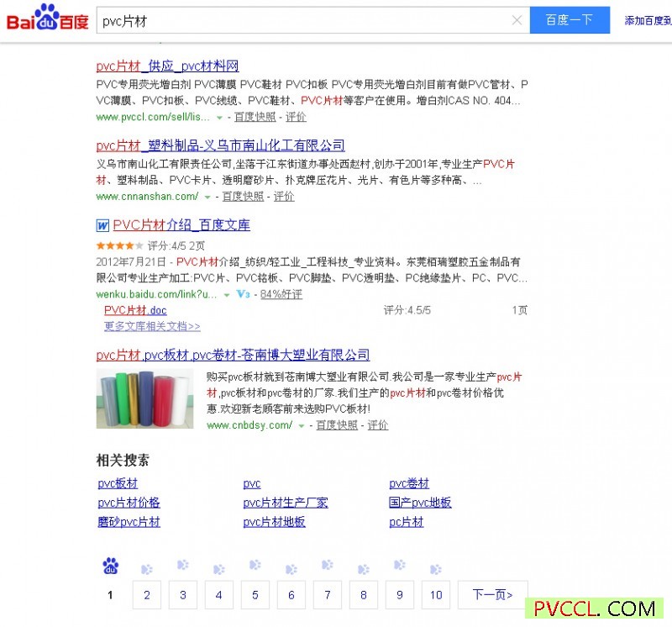Viewport: 672px width, 627px height.
Task: Click the paw icon above page 5
Action: 255,565
